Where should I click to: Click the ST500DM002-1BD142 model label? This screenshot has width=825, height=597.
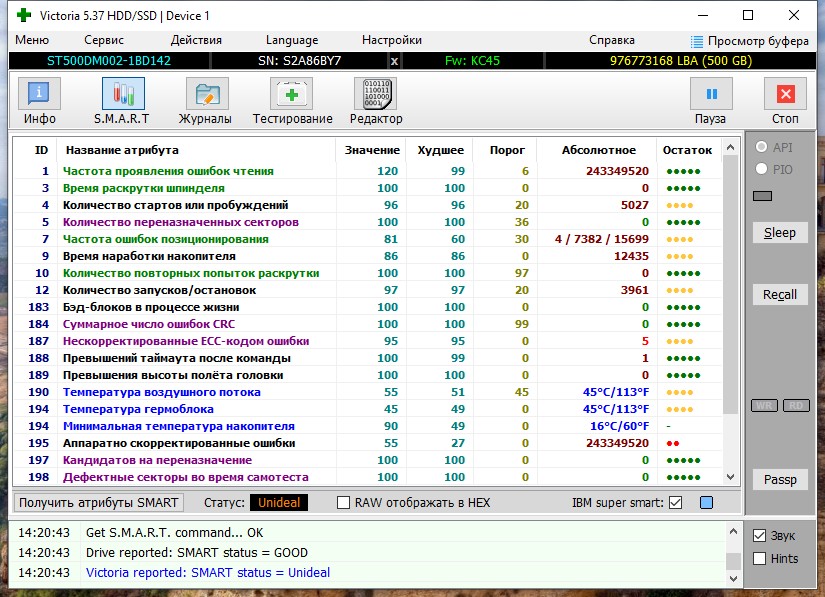[109, 61]
